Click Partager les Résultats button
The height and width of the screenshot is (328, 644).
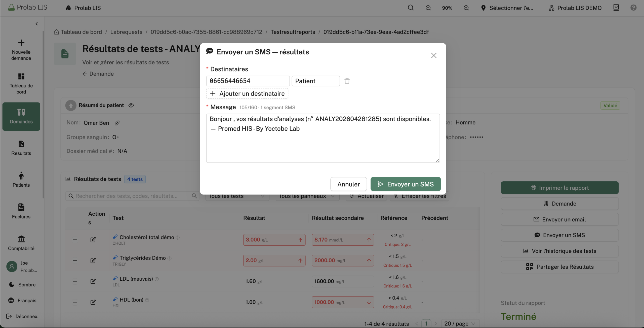click(x=559, y=267)
